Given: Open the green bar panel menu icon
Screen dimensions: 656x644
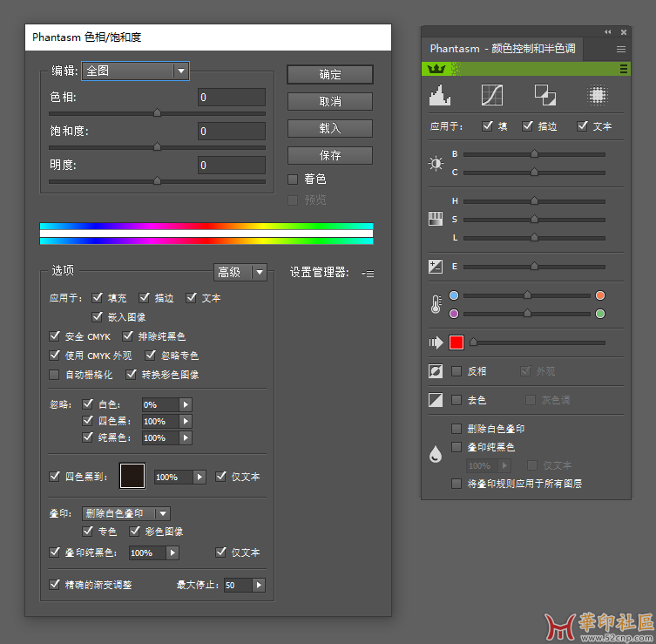Looking at the screenshot, I should click(624, 69).
